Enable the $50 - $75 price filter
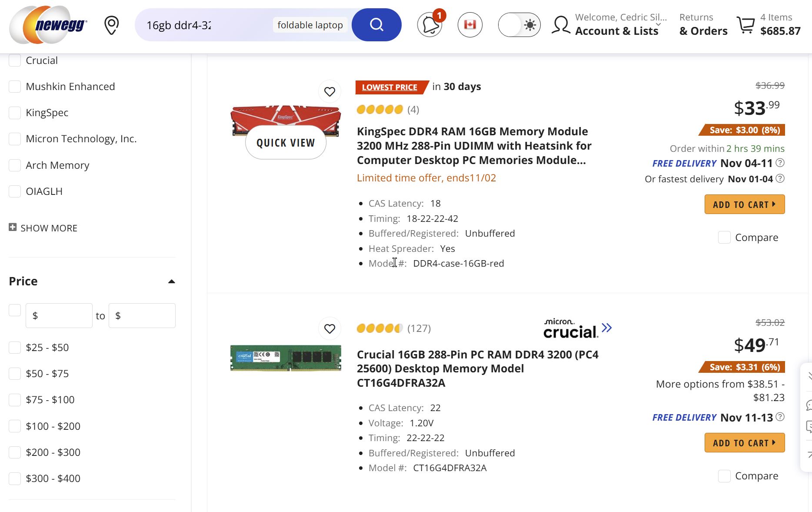 [x=15, y=374]
